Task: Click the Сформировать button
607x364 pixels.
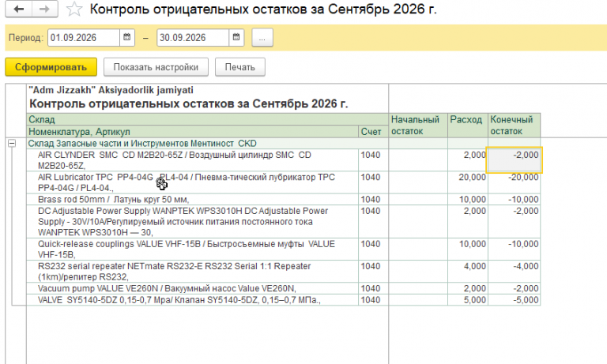Action: pos(51,67)
